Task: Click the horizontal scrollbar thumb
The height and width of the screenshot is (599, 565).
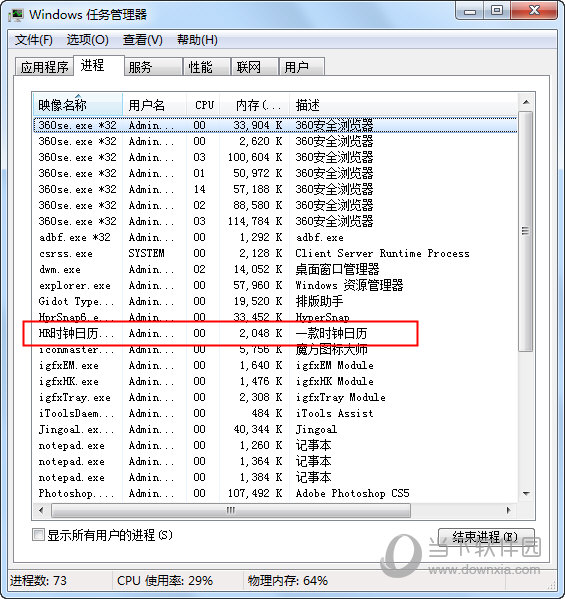Action: click(231, 510)
